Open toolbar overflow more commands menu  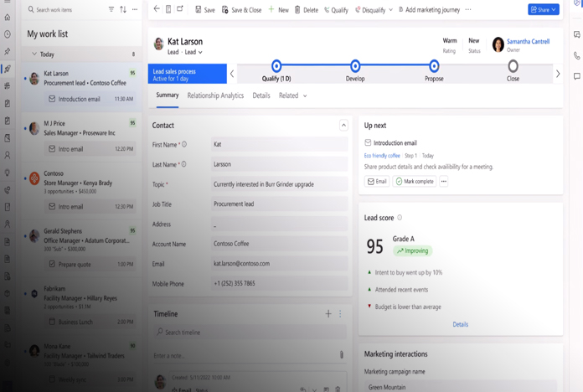468,10
